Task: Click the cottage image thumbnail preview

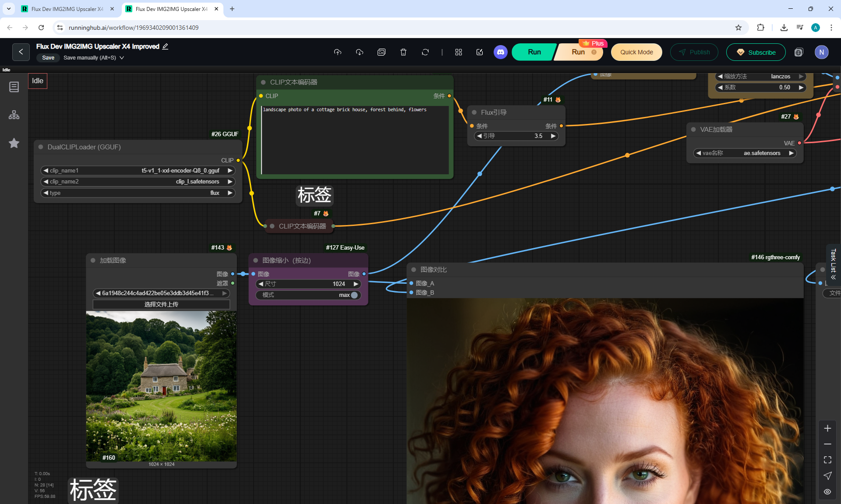Action: coord(161,386)
